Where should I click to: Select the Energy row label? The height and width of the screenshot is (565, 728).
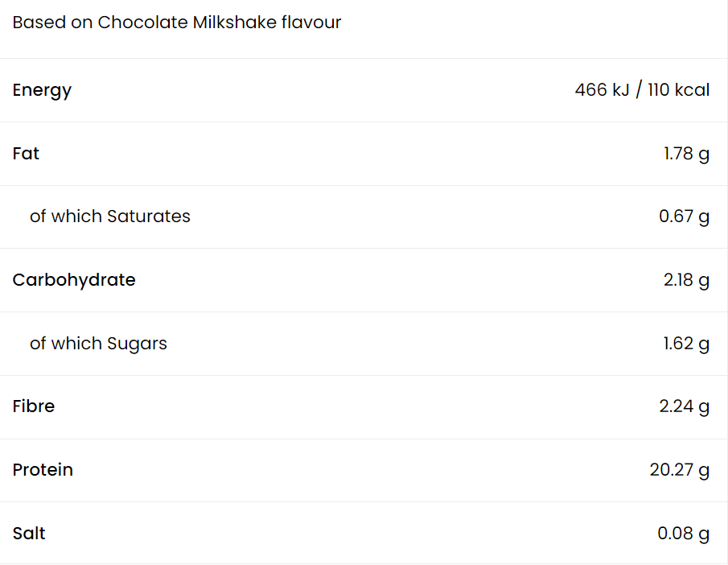click(42, 90)
